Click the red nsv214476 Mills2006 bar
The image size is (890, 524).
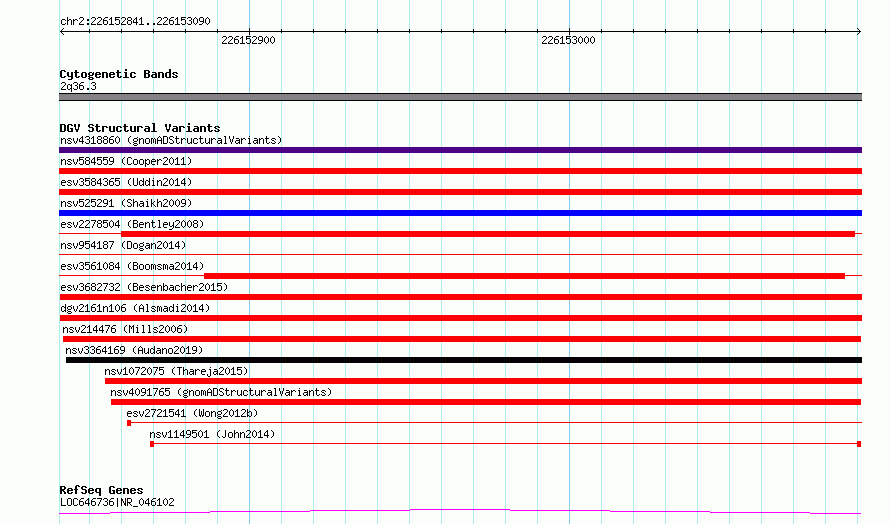point(462,339)
